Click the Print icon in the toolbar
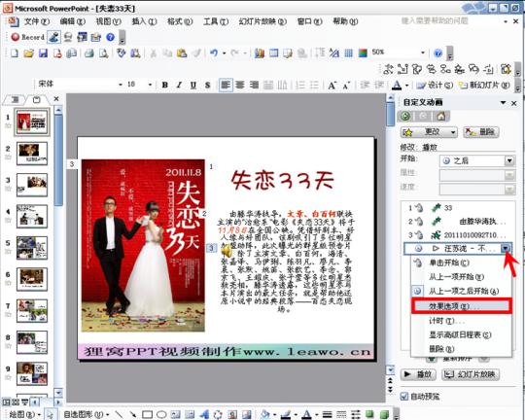Viewport: 525px width, 420px height. [89, 52]
